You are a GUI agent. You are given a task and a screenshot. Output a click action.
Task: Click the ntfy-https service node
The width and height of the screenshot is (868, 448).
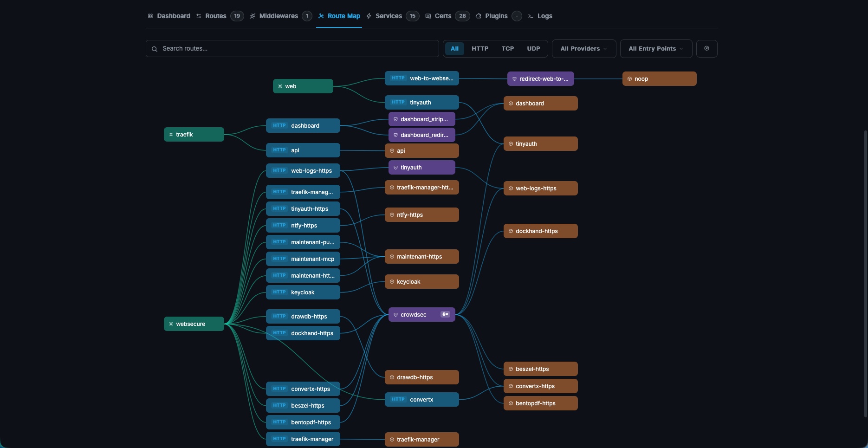(422, 214)
